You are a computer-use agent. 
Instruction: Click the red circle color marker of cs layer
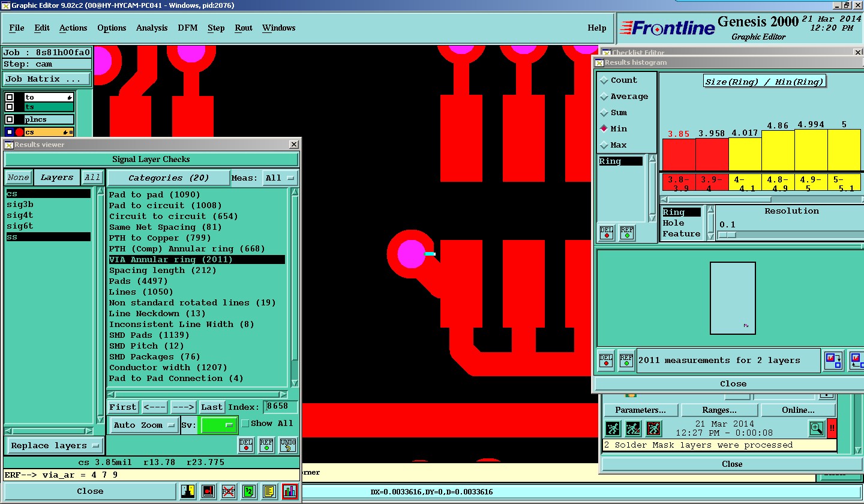19,132
